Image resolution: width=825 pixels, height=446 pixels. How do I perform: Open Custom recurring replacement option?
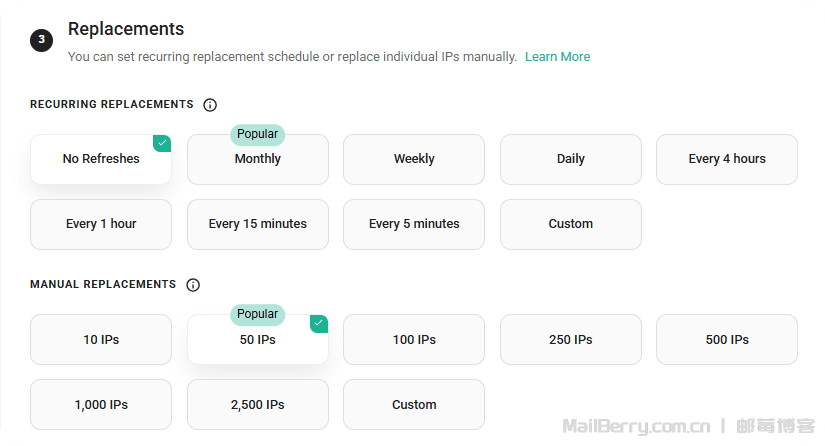point(571,224)
